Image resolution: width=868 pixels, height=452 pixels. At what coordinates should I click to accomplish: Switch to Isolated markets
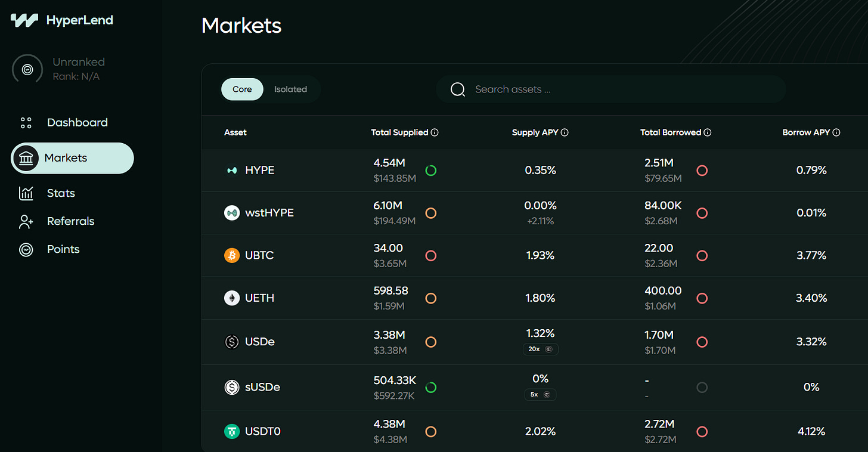pos(291,89)
